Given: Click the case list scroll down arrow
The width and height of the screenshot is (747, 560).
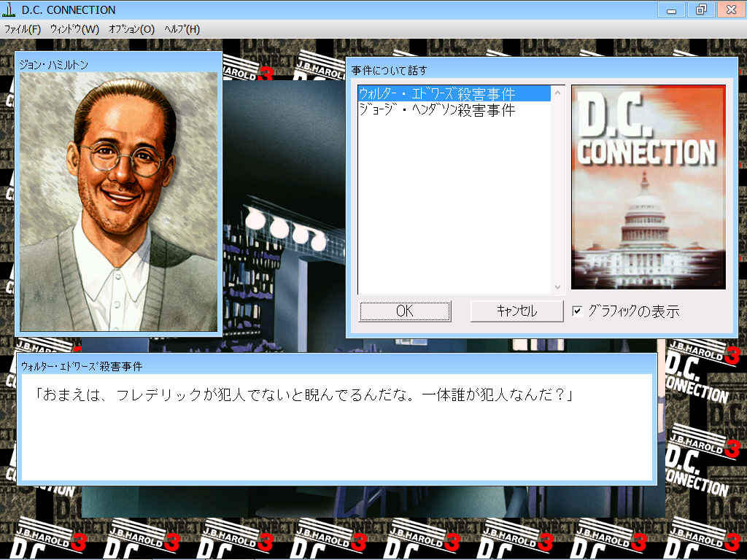Looking at the screenshot, I should pyautogui.click(x=557, y=287).
